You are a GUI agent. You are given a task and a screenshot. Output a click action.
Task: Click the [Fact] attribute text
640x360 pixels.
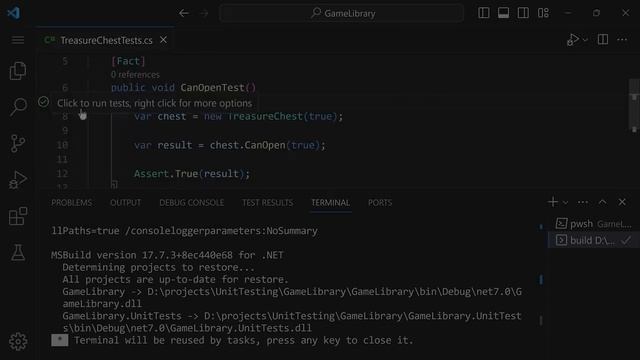128,61
